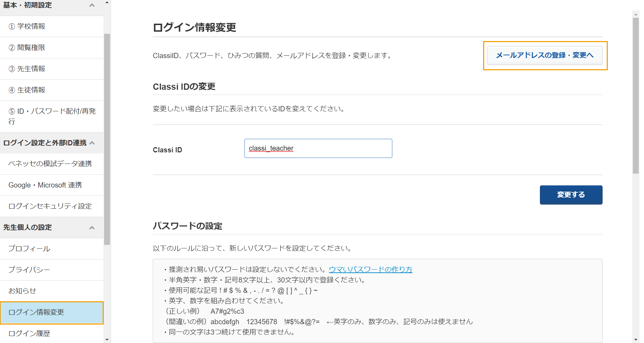Open Google・Microsoft 連携 menu item
Image resolution: width=644 pixels, height=343 pixels.
52,185
